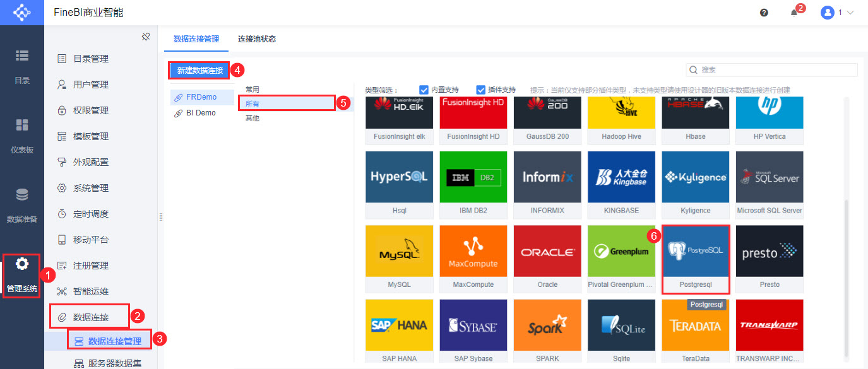Select the Presto database tile

pyautogui.click(x=770, y=259)
